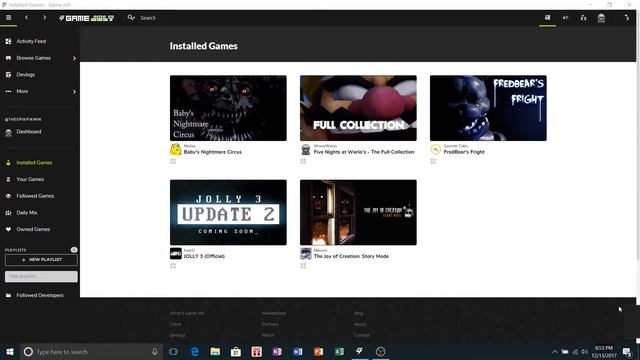640x360 pixels.
Task: Open the friends icon in top bar
Action: click(x=583, y=18)
